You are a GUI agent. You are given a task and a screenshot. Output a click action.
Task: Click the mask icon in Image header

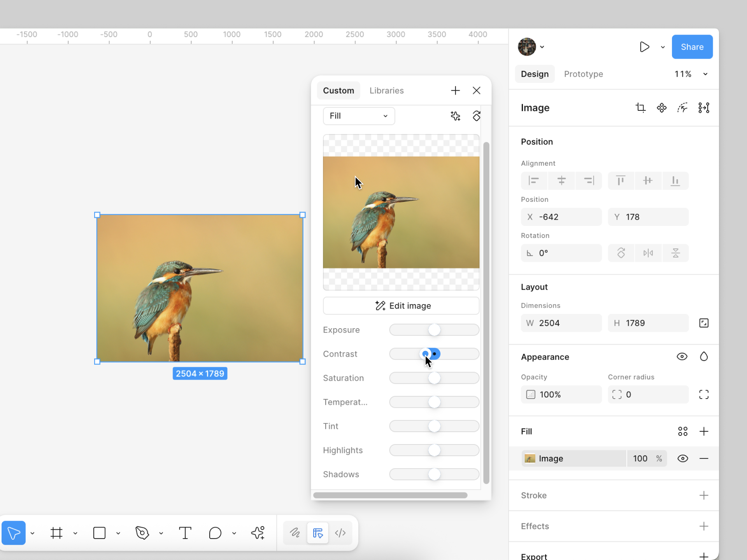click(682, 108)
